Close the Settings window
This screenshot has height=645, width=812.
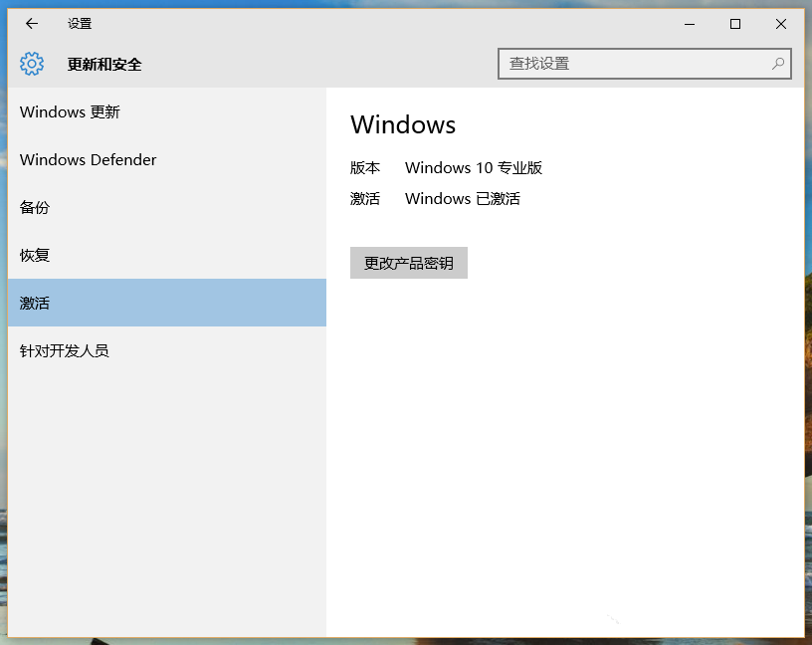(781, 24)
